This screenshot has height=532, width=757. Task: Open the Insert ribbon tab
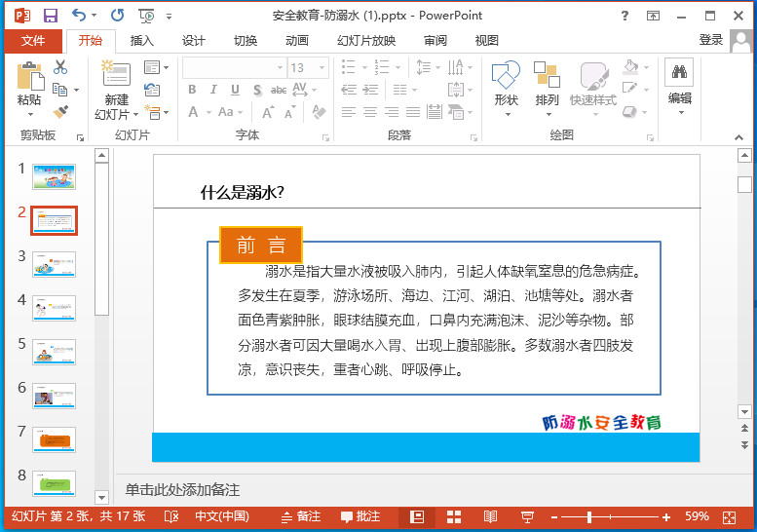[142, 40]
